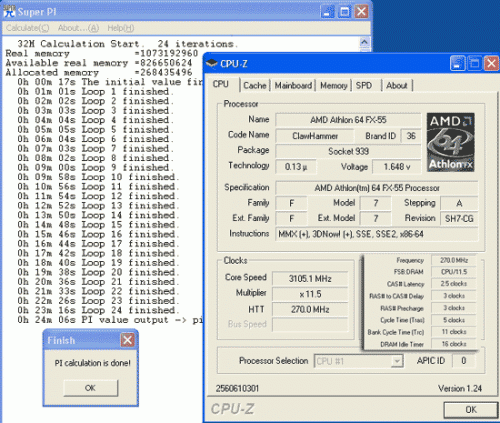Switch to the SPD tab in CPU-Z

[364, 86]
